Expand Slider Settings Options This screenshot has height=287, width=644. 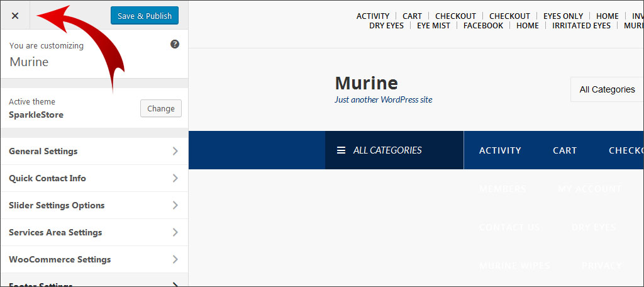pos(94,205)
